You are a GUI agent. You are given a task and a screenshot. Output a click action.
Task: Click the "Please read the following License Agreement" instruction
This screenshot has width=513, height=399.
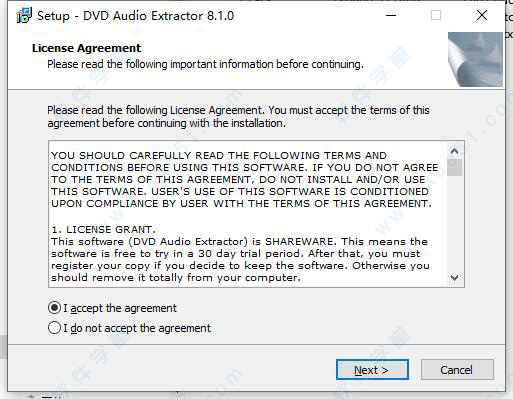pyautogui.click(x=238, y=117)
